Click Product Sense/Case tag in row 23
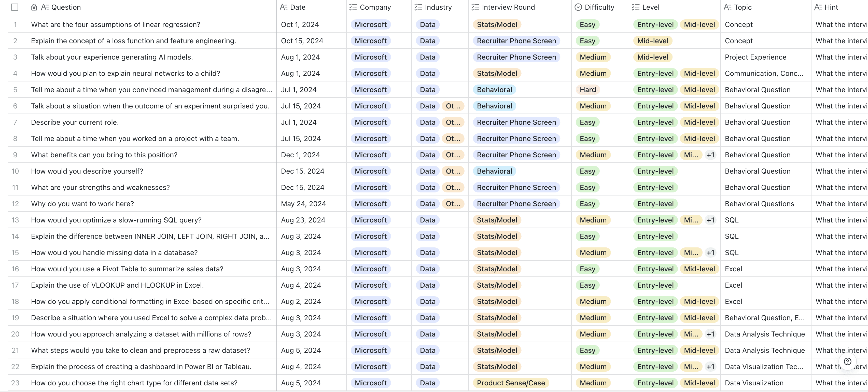This screenshot has height=392, width=868. click(x=510, y=383)
